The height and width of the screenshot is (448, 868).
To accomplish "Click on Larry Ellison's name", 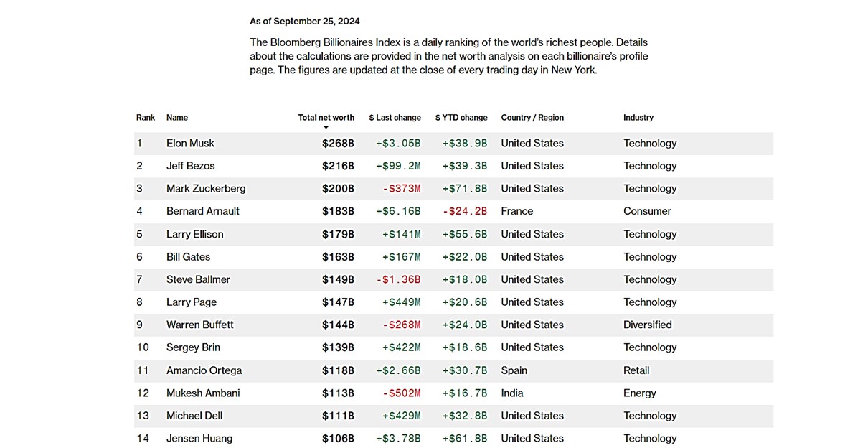I will coord(194,234).
